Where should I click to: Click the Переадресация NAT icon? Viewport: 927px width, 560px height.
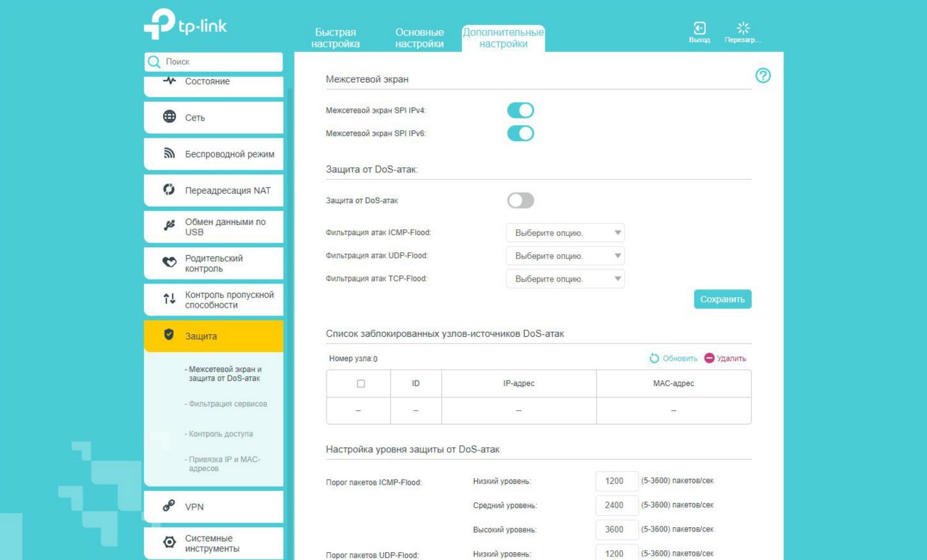point(169,190)
